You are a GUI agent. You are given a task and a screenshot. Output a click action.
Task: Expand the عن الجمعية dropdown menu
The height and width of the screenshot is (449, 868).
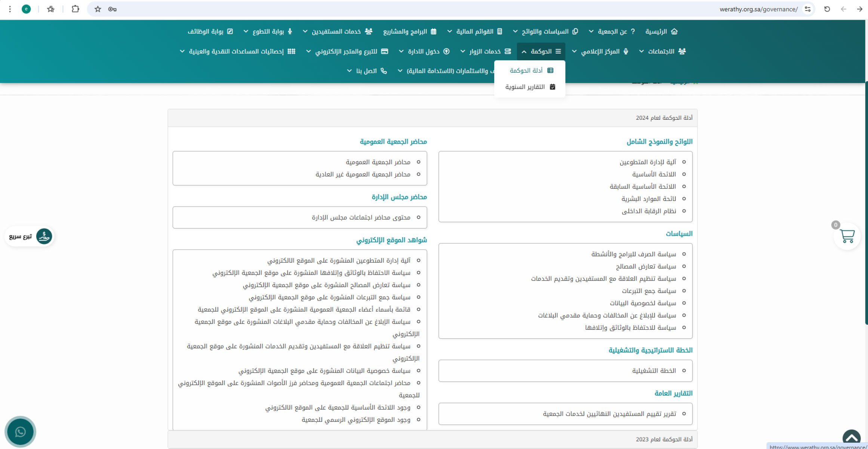coord(591,31)
